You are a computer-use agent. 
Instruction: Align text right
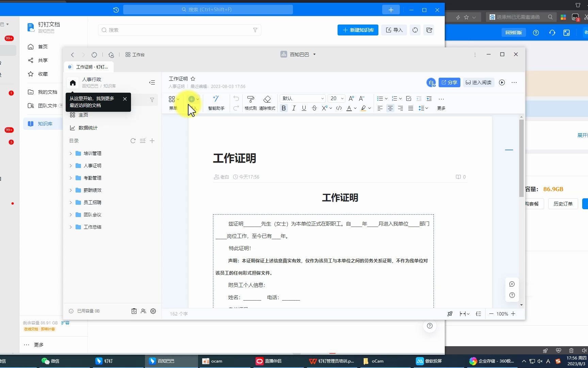(401, 108)
